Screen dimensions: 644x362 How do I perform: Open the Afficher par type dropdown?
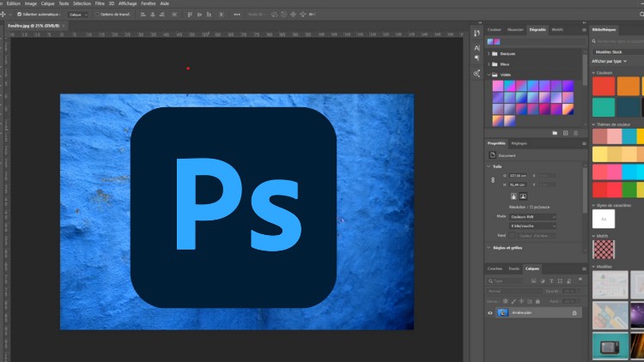(609, 61)
